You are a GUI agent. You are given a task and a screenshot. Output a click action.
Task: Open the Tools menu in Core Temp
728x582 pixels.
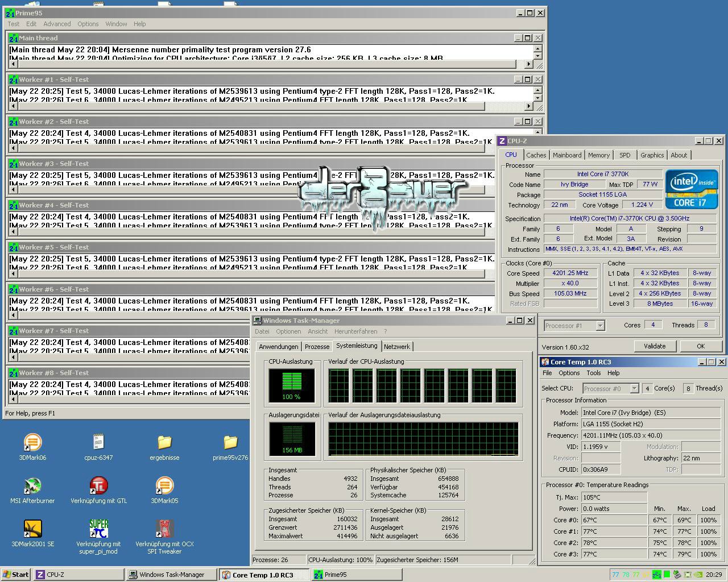(x=593, y=373)
